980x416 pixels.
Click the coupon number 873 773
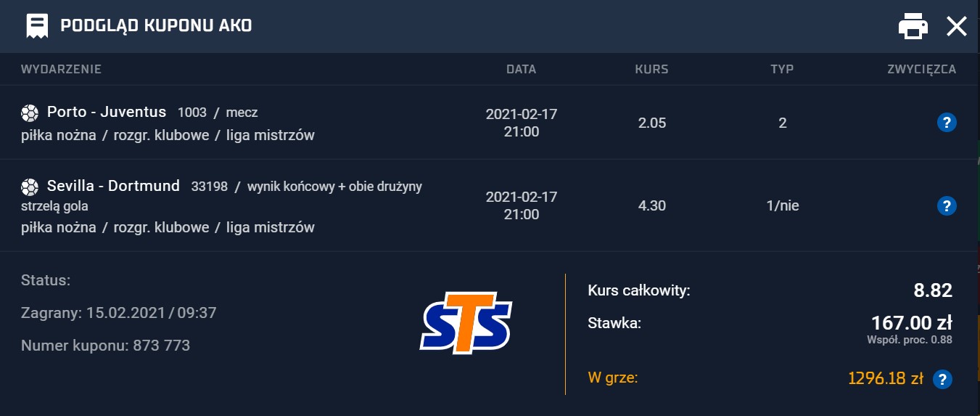coord(162,346)
